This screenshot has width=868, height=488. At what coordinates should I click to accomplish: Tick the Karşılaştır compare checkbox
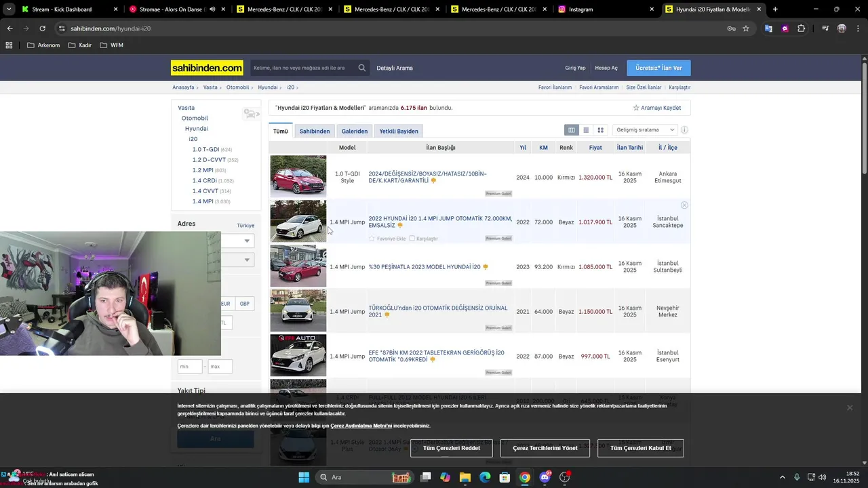pyautogui.click(x=412, y=239)
